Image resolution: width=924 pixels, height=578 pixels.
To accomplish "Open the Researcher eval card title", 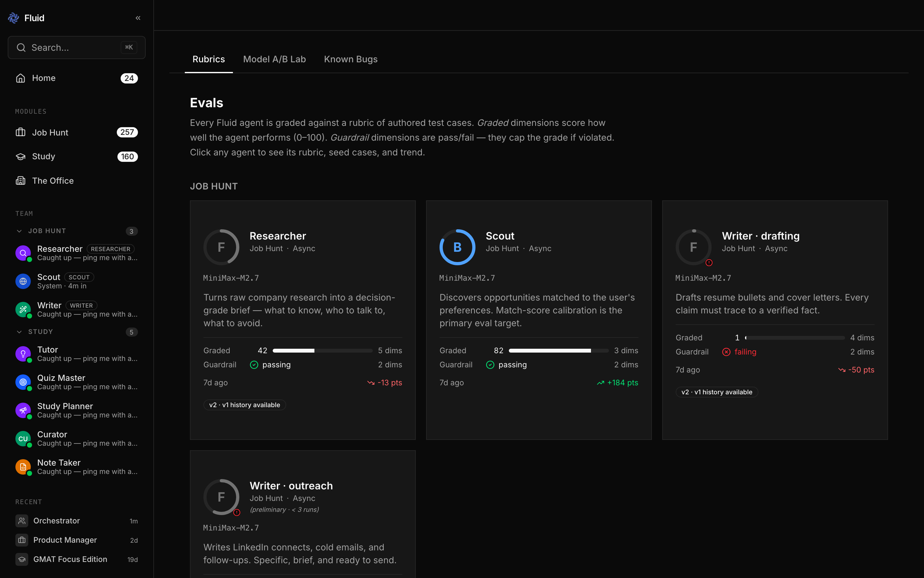I will tap(278, 236).
